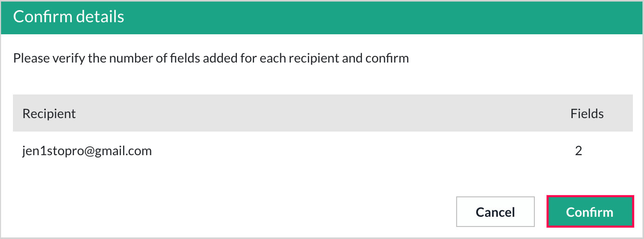Click the Fields column header
The width and height of the screenshot is (644, 239).
(x=587, y=113)
